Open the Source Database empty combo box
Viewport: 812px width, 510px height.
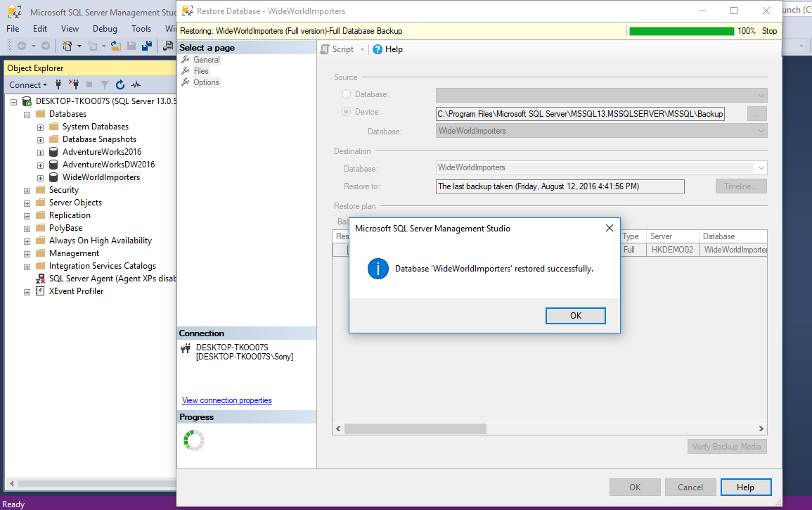601,96
